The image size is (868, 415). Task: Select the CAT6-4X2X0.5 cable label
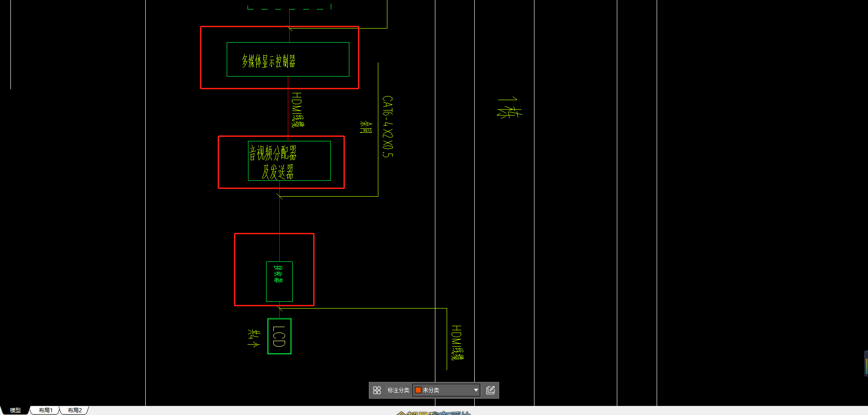click(388, 126)
